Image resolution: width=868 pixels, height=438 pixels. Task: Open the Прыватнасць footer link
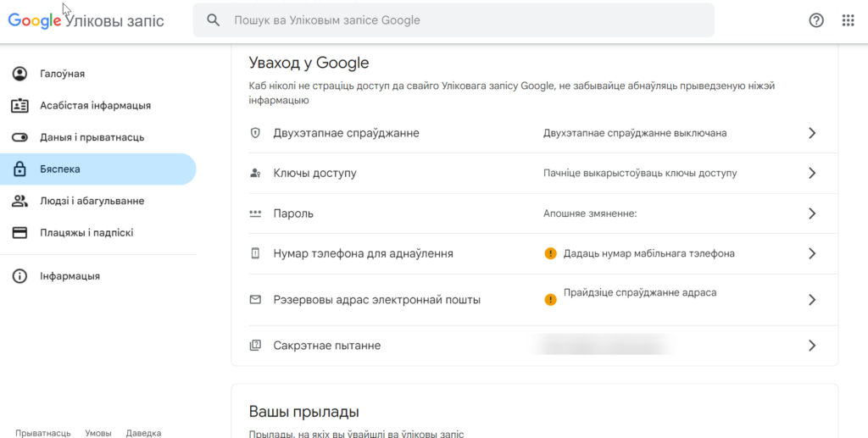pyautogui.click(x=42, y=433)
